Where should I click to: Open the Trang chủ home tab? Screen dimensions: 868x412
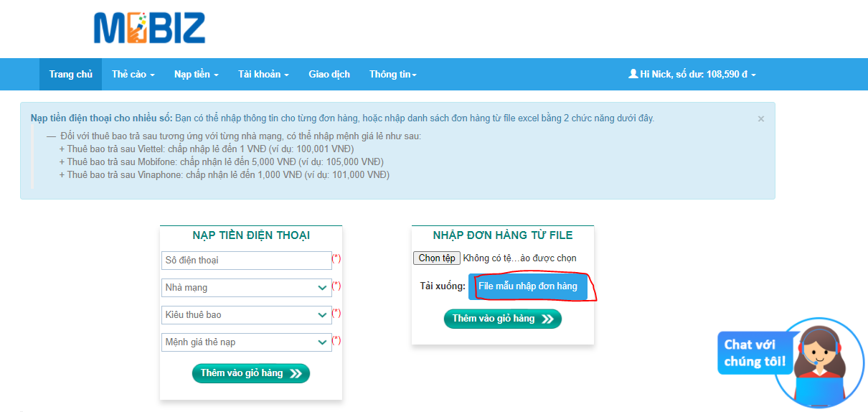pos(70,75)
